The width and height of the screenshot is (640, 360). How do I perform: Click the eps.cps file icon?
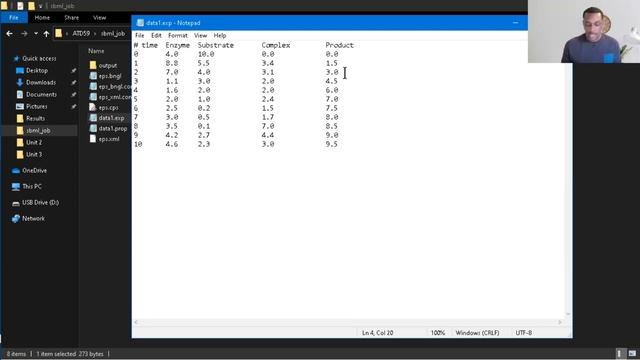93,107
